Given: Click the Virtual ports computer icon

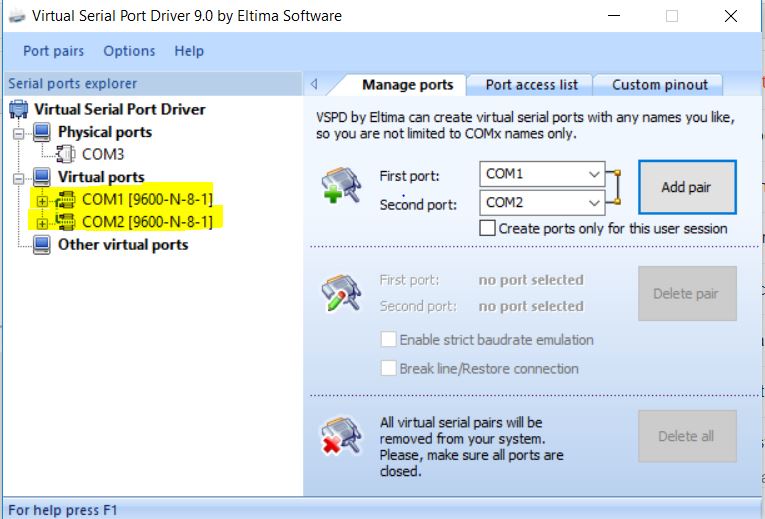Looking at the screenshot, I should 42,177.
